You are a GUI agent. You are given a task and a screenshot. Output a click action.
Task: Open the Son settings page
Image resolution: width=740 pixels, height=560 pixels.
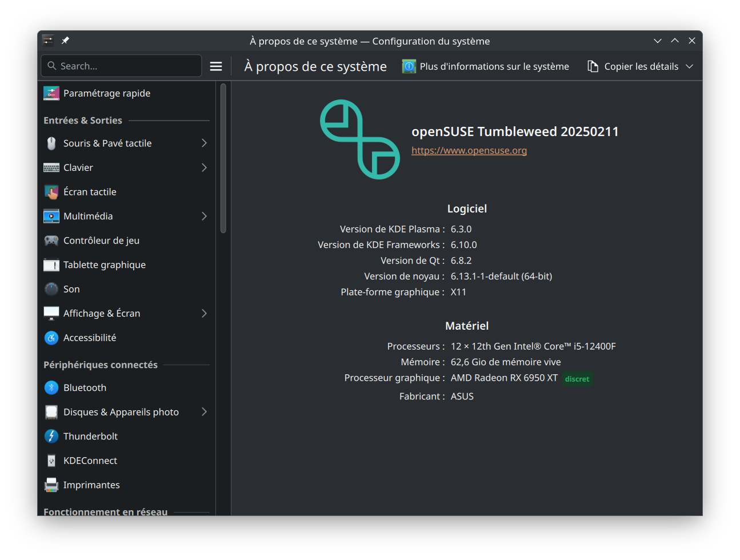click(x=126, y=289)
